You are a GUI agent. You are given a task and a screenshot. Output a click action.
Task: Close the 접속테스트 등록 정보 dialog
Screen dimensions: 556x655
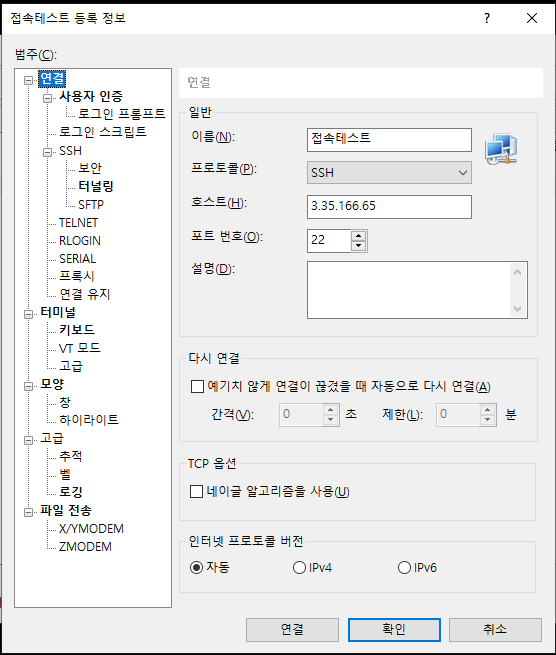(x=532, y=18)
